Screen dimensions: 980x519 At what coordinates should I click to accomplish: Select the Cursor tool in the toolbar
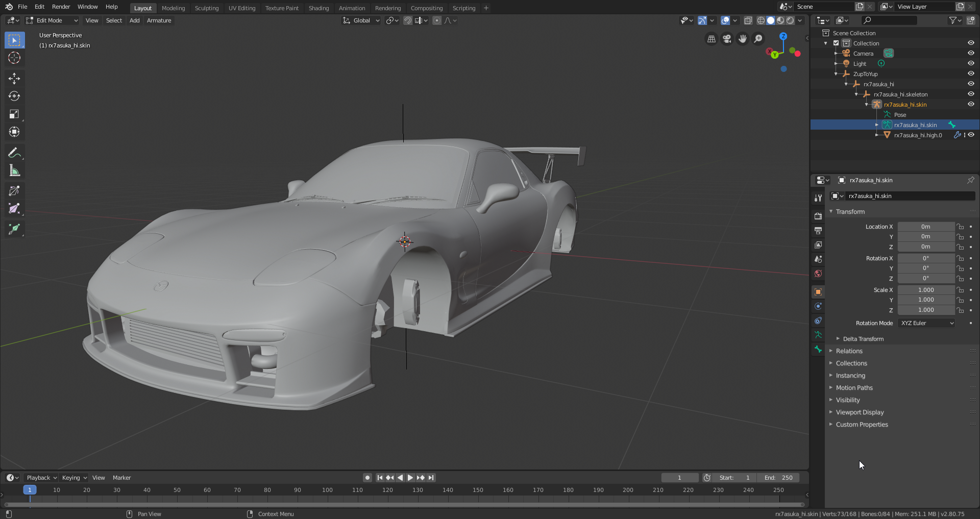[14, 58]
